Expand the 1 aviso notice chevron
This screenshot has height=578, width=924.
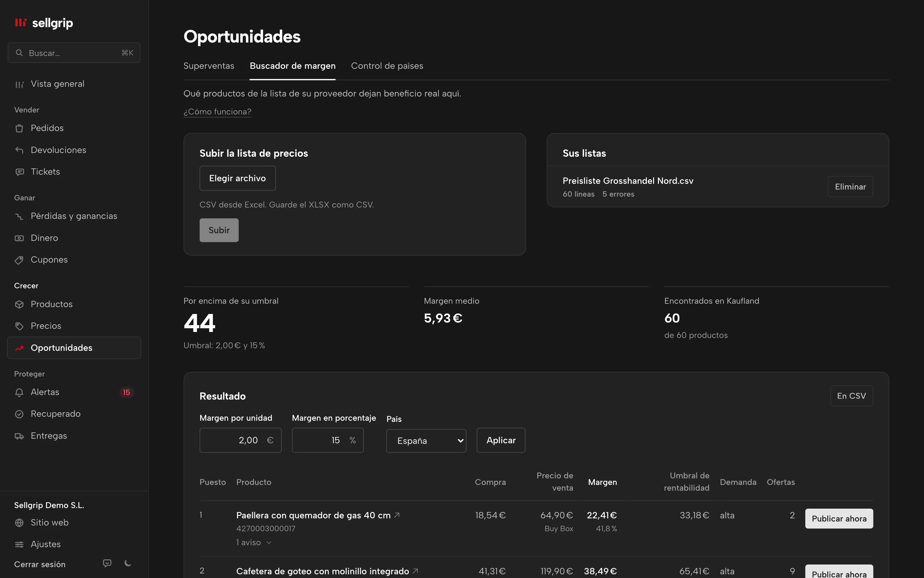(269, 543)
